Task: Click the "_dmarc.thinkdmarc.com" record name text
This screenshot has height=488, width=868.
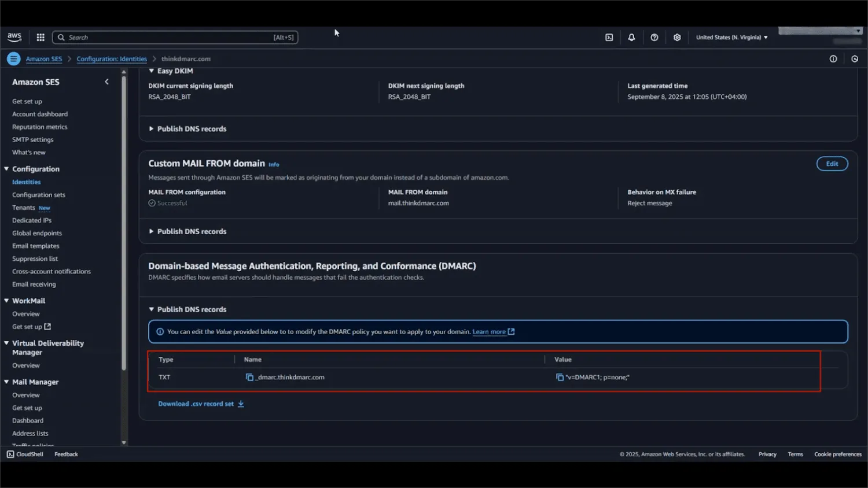Action: (290, 377)
